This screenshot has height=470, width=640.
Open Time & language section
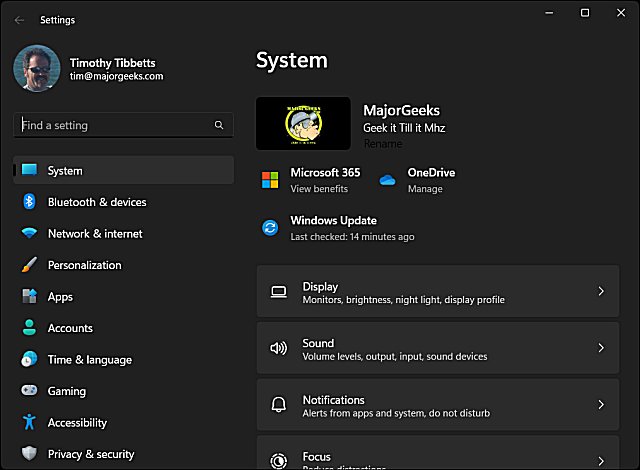(x=89, y=360)
